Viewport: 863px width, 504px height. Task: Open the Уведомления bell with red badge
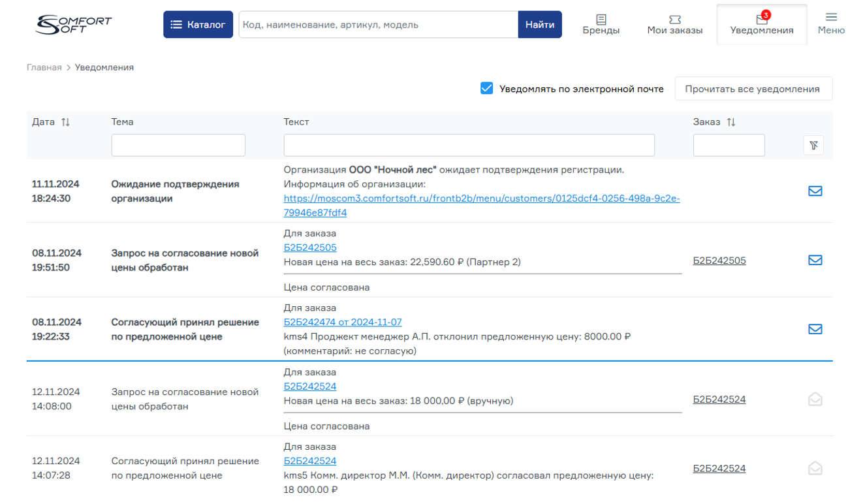[x=761, y=20]
